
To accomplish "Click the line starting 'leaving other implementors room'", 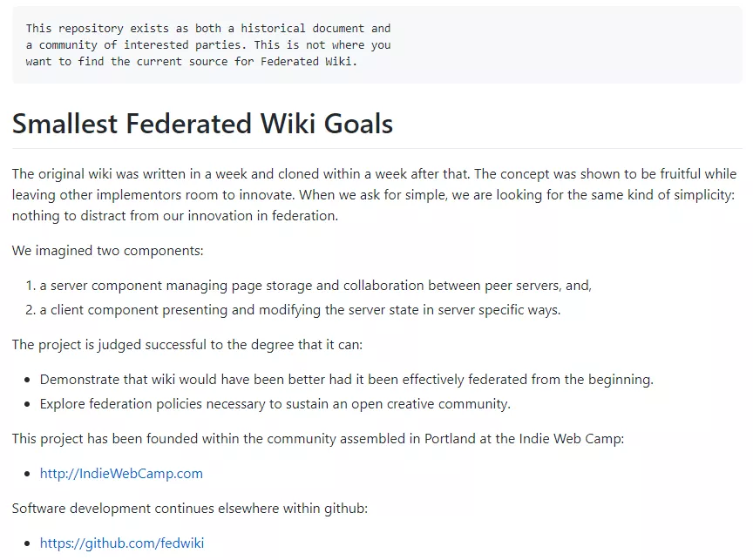I will pos(375,195).
